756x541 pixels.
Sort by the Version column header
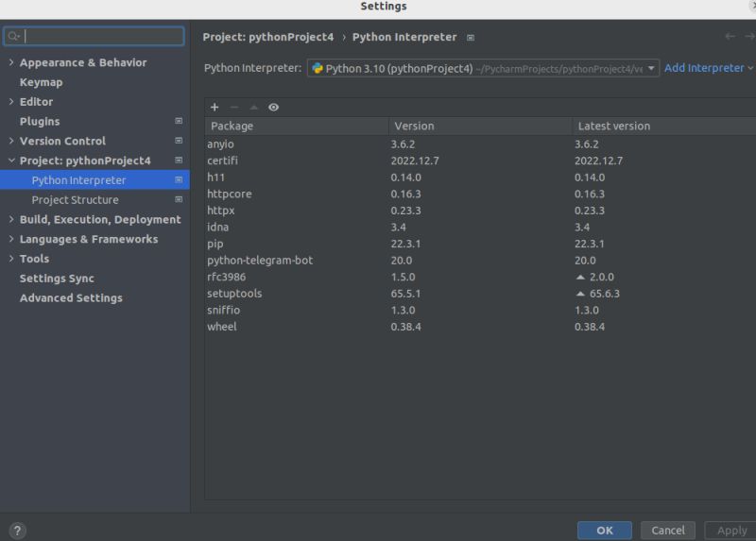[480, 127]
